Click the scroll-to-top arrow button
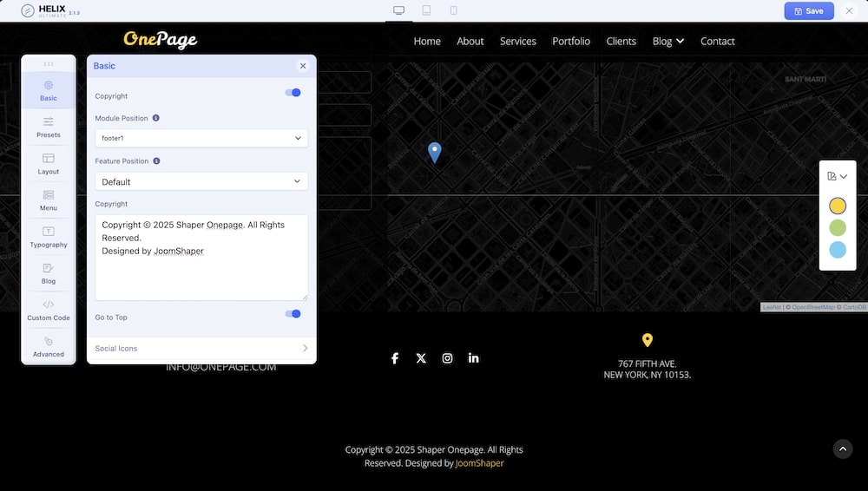The image size is (868, 491). pos(843,448)
